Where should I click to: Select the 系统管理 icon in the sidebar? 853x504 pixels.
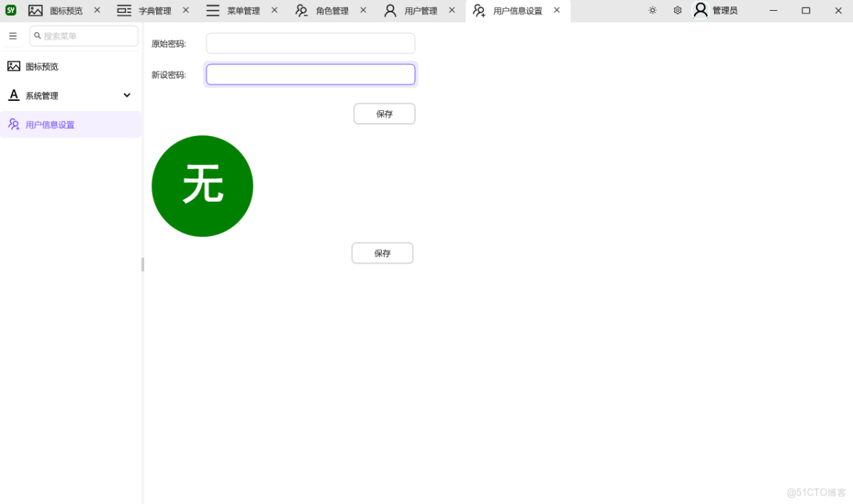(x=14, y=94)
